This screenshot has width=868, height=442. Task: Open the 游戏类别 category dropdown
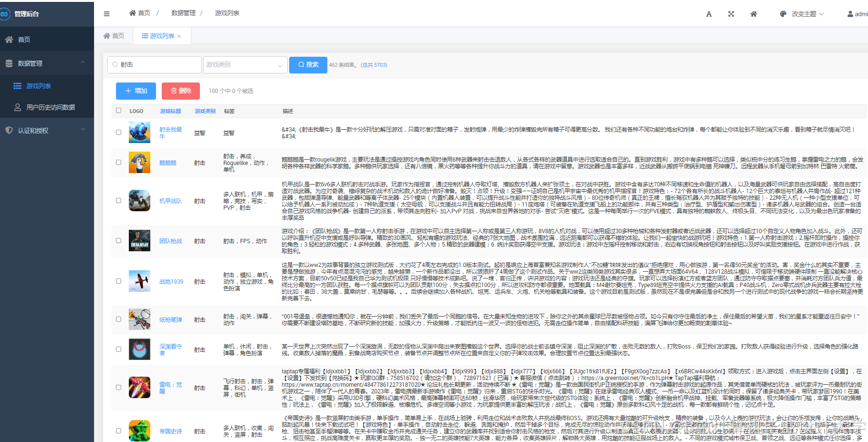[x=245, y=64]
